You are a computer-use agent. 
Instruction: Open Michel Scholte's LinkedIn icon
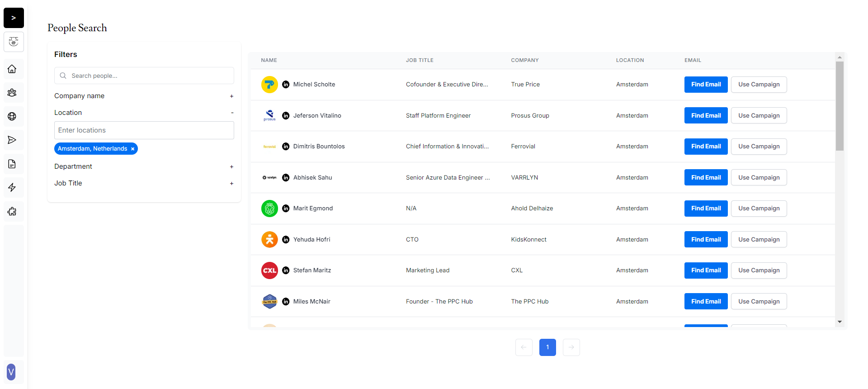pos(286,85)
